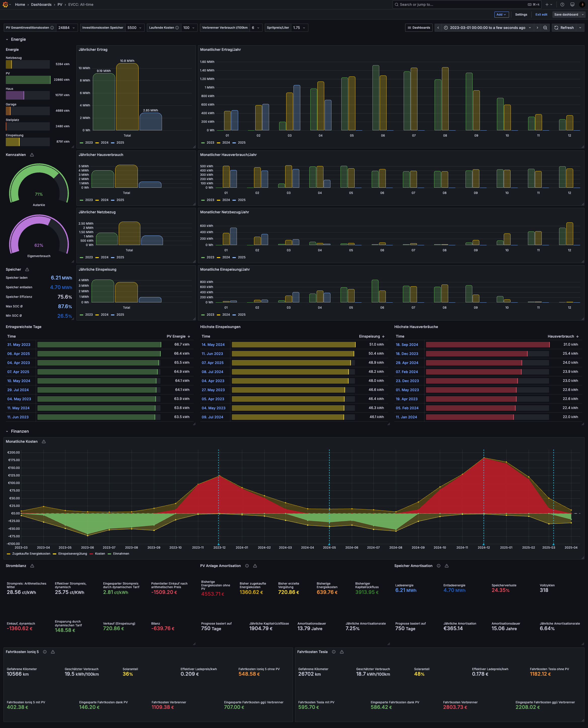Shift time range forward arrow

point(537,28)
